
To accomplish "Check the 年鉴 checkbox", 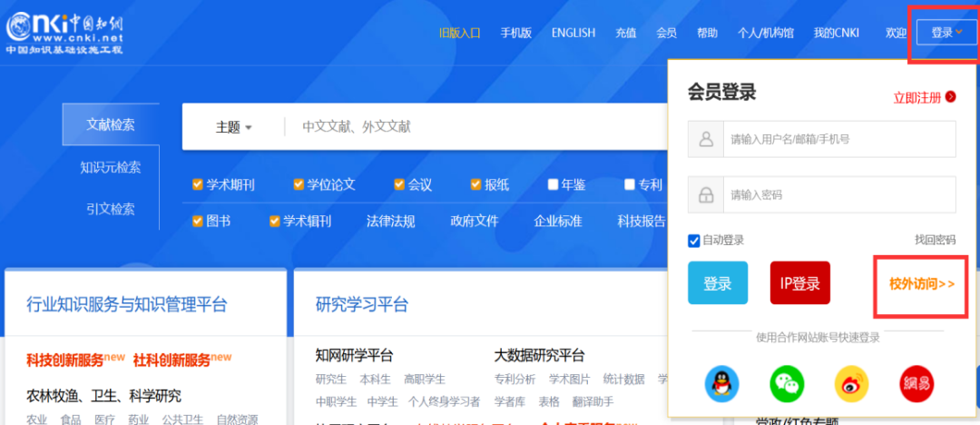I will point(554,184).
